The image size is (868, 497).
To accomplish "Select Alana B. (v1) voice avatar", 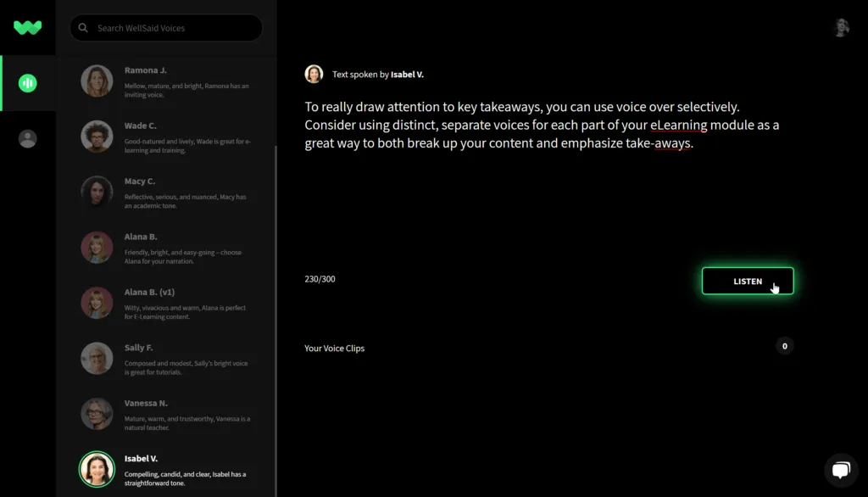I will [x=97, y=303].
